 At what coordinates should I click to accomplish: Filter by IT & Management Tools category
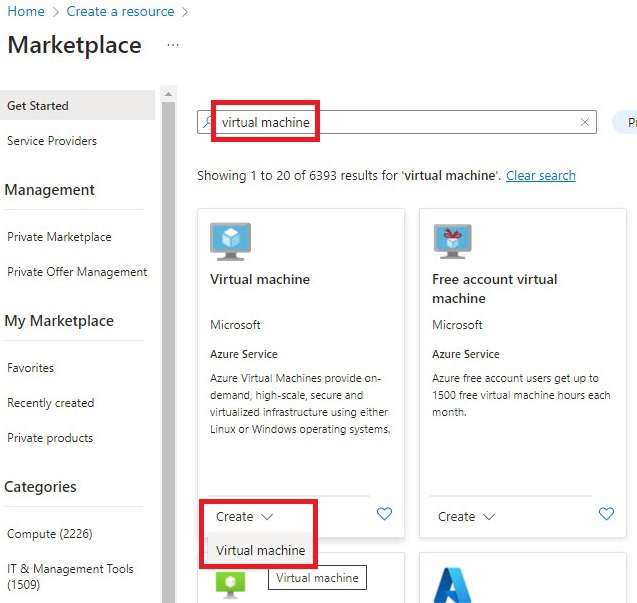(70, 577)
